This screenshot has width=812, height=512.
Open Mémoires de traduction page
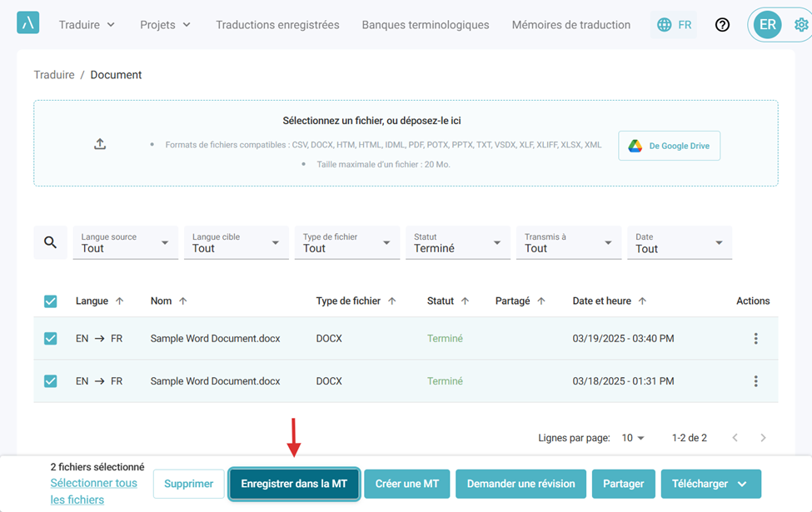571,25
